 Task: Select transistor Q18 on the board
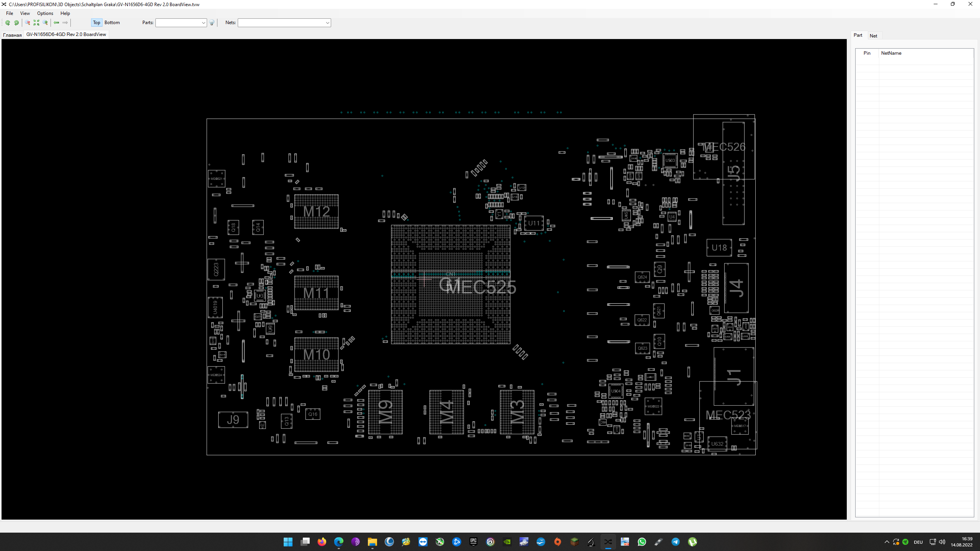pyautogui.click(x=233, y=228)
